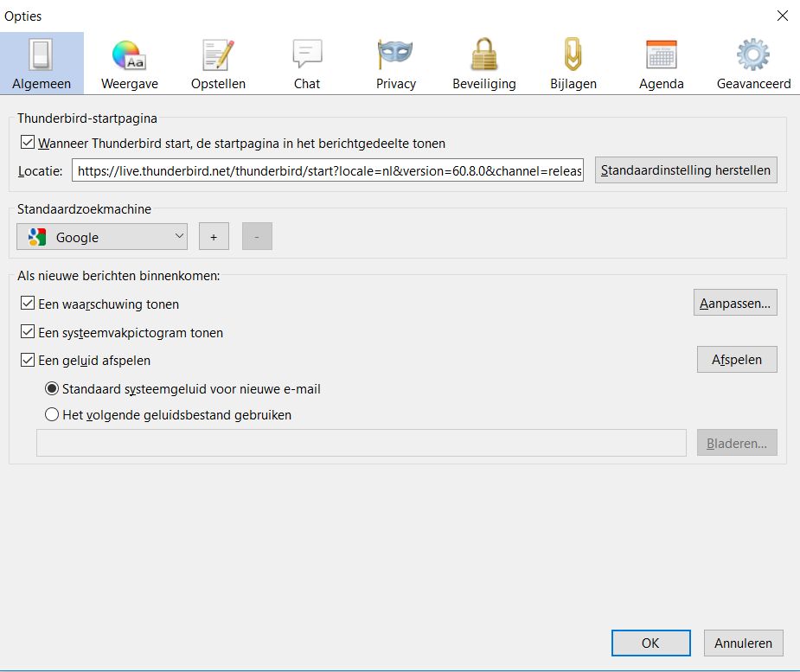Disable showing the start page on startup
This screenshot has height=672, width=800.
(28, 143)
